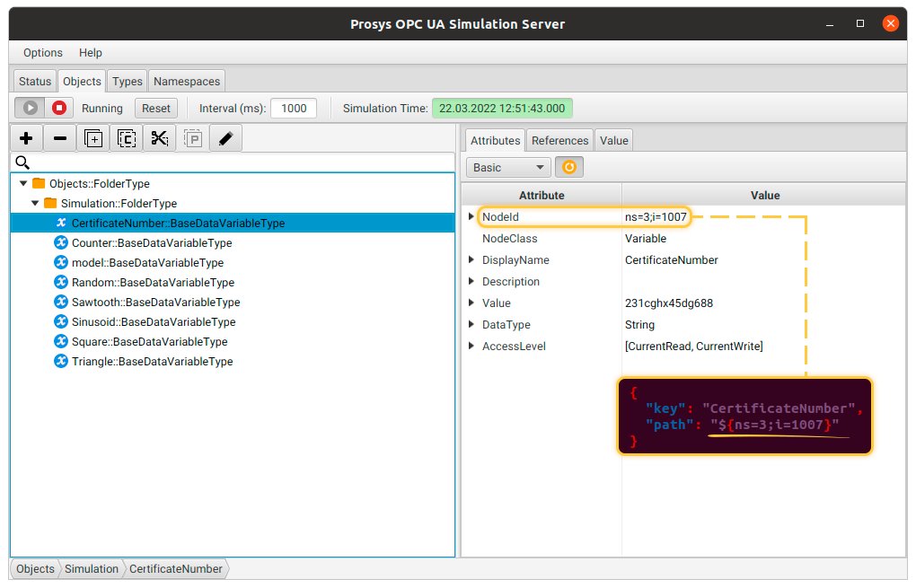Minimize the Simulation Server window
This screenshot has width=916, height=588.
click(x=830, y=24)
